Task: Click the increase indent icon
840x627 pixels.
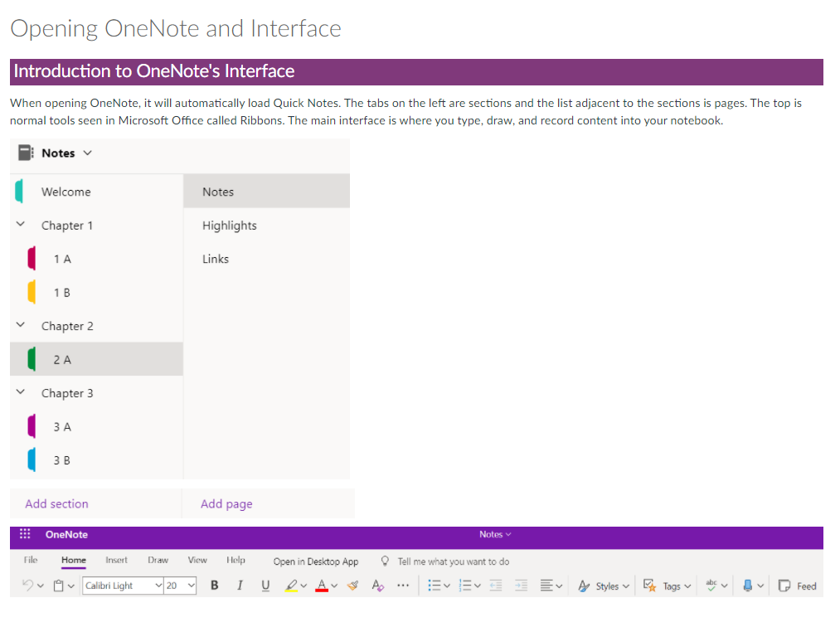Action: [x=521, y=586]
